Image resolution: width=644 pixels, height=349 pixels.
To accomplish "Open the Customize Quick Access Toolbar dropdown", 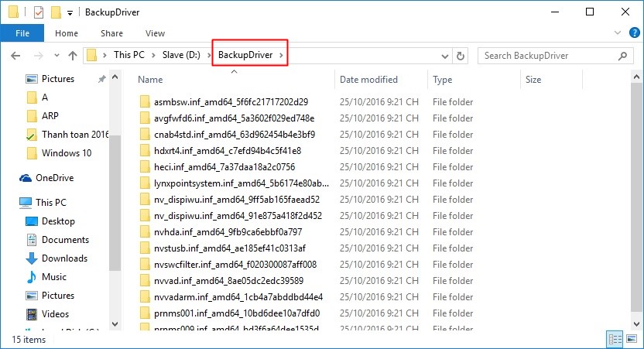I will click(x=70, y=13).
